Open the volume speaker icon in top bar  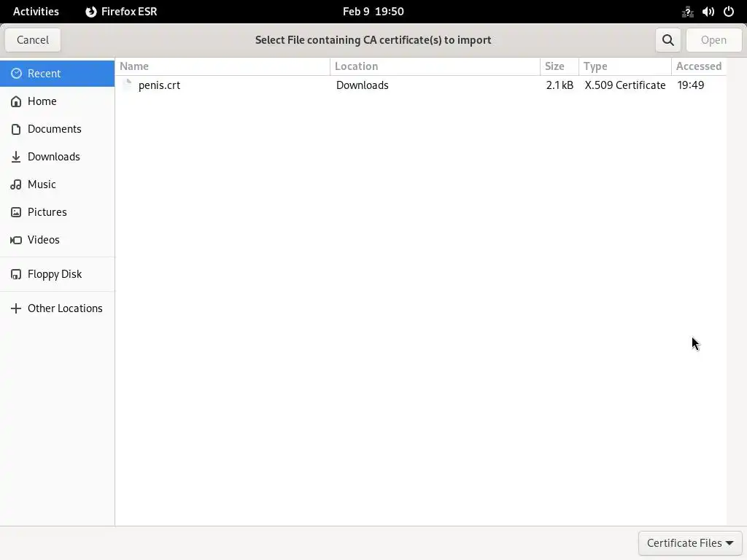coord(708,12)
